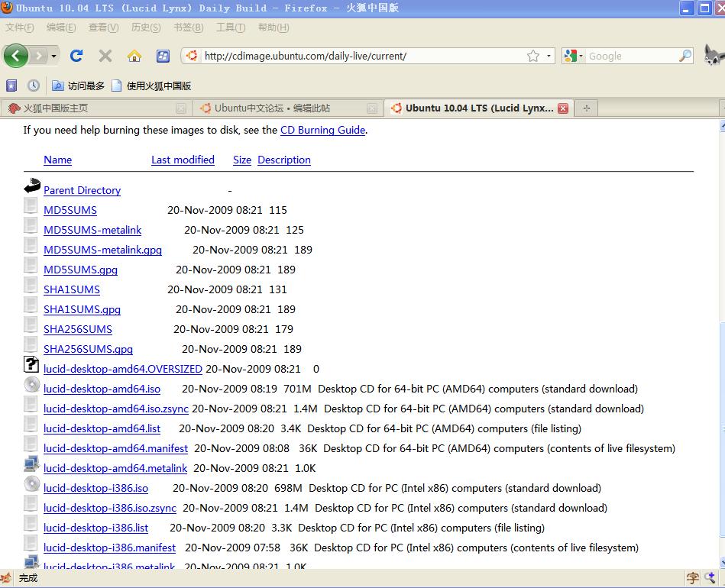This screenshot has width=725, height=588.
Task: Close the 火狐中国版主页 tab
Action: click(181, 108)
